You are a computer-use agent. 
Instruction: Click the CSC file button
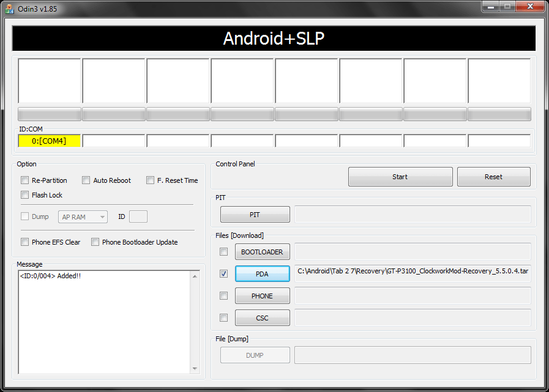pyautogui.click(x=262, y=318)
